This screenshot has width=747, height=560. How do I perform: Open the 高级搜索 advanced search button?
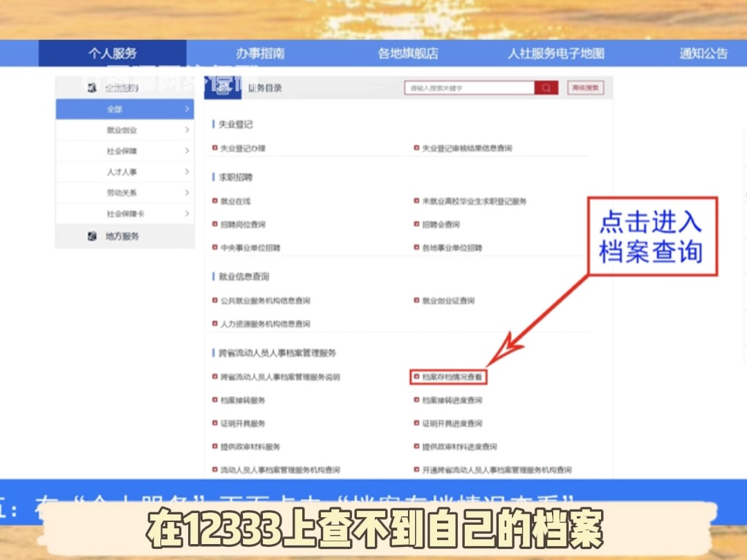point(586,88)
